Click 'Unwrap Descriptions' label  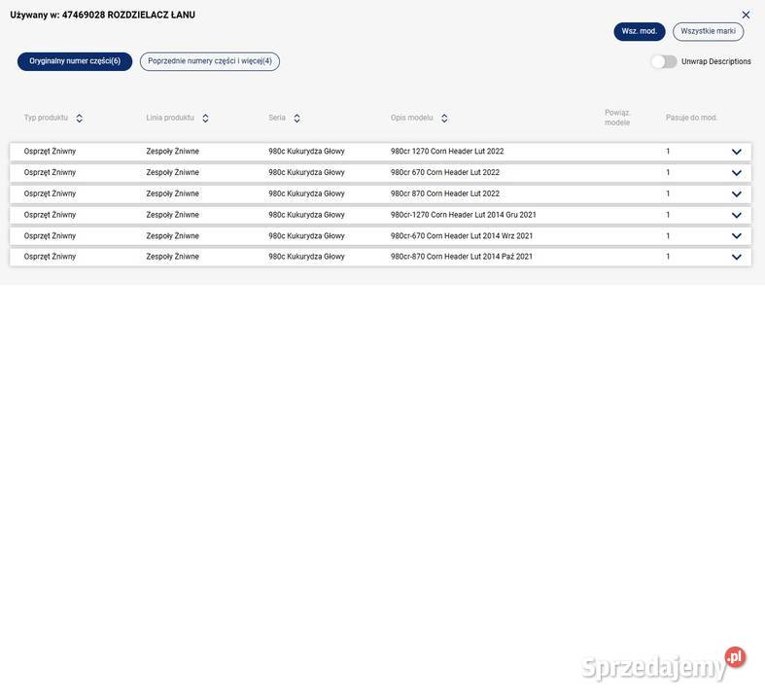(715, 61)
